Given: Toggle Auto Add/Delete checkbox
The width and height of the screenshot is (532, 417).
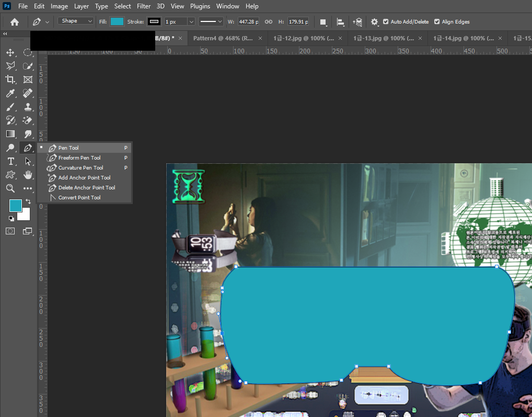Looking at the screenshot, I should (386, 22).
